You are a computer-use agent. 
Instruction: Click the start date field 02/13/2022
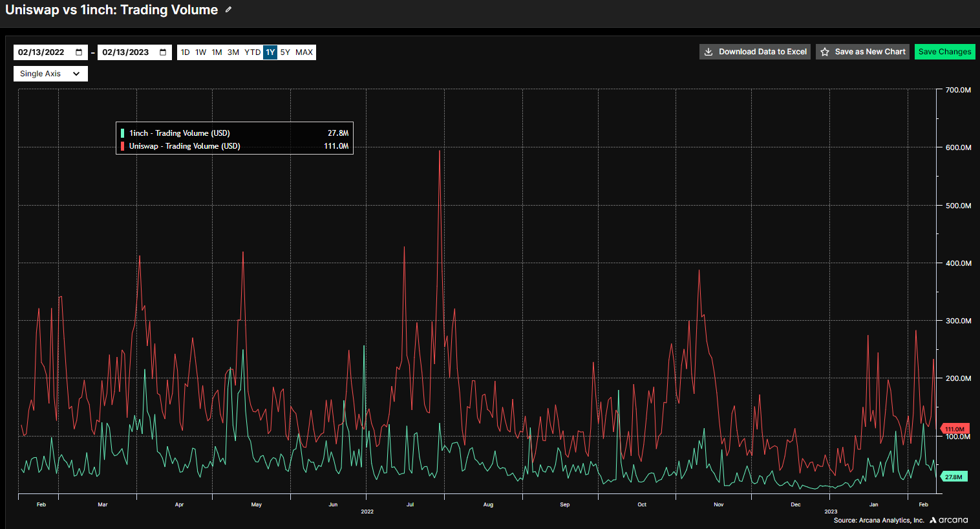[x=50, y=52]
